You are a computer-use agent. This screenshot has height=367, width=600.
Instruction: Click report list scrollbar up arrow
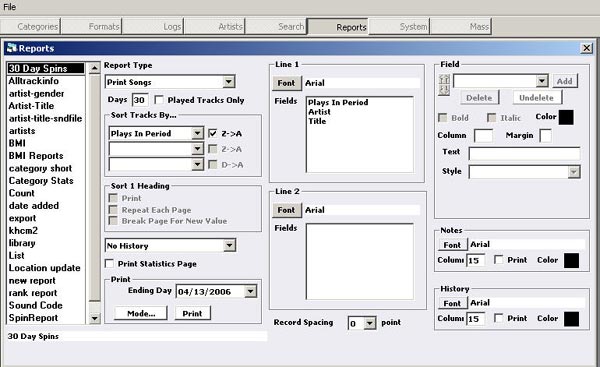pos(95,68)
